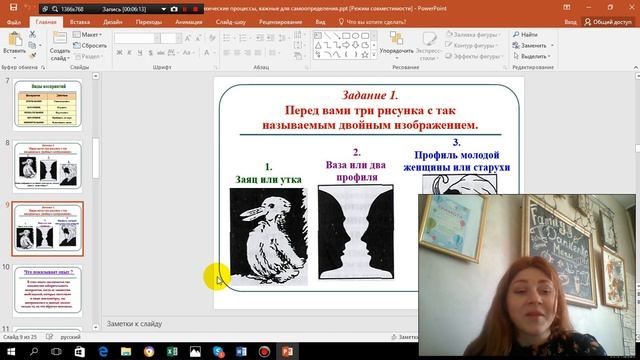Open the Выделить select dropdown
Viewport: 640px width, 360px height.
(x=532, y=56)
